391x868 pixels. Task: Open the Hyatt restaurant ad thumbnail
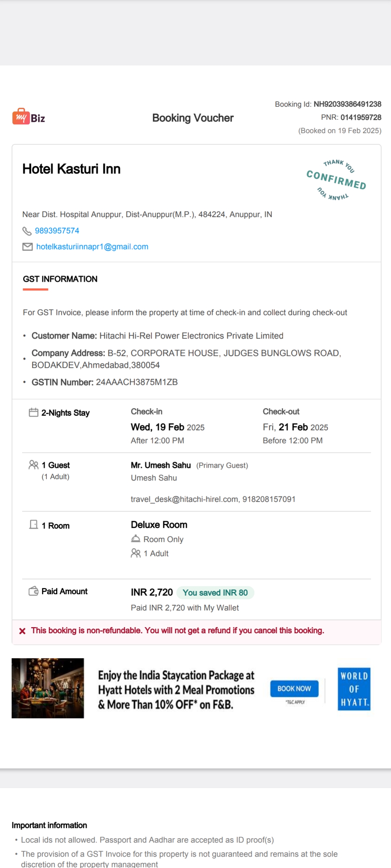48,688
